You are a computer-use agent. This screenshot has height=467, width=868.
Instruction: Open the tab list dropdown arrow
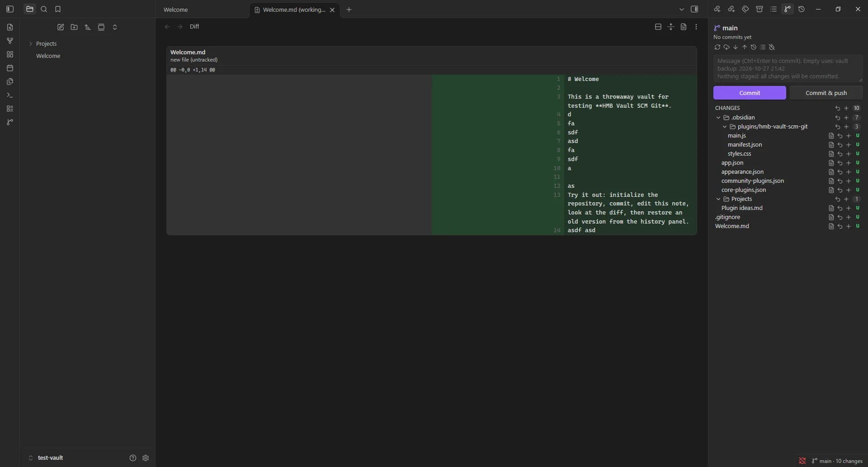pyautogui.click(x=682, y=10)
